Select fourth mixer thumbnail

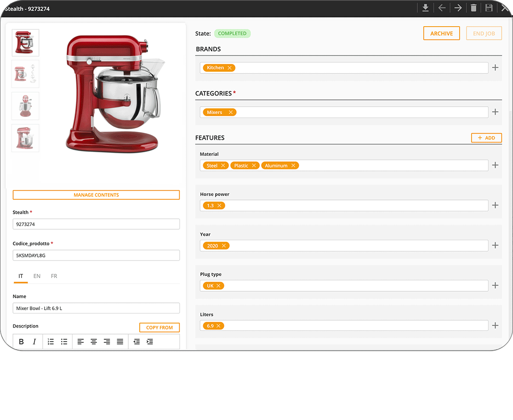tap(25, 138)
